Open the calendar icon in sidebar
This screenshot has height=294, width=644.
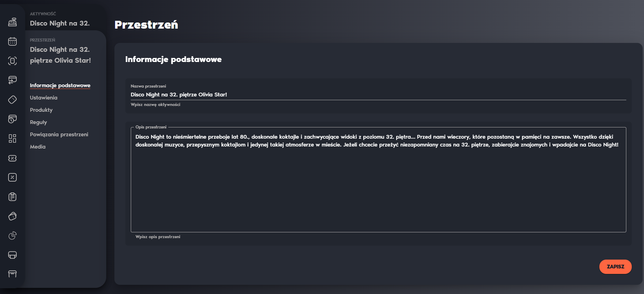(x=12, y=42)
